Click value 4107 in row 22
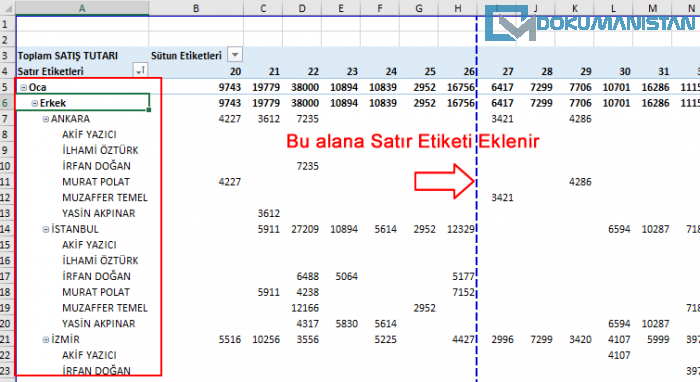This screenshot has width=700, height=382. [619, 355]
